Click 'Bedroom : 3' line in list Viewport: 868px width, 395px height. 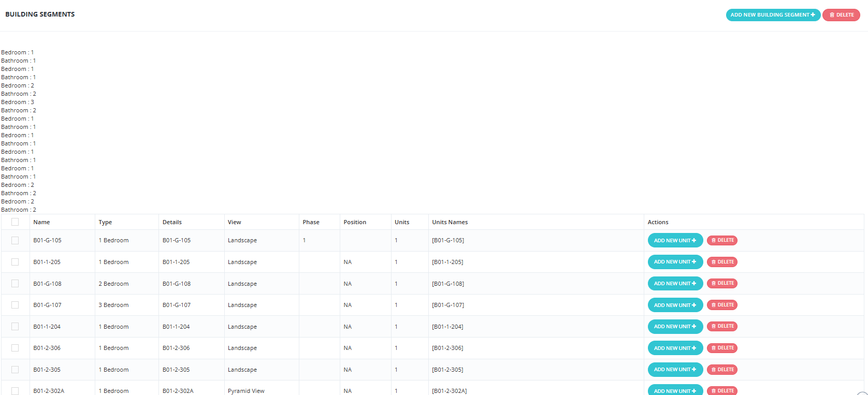[18, 102]
